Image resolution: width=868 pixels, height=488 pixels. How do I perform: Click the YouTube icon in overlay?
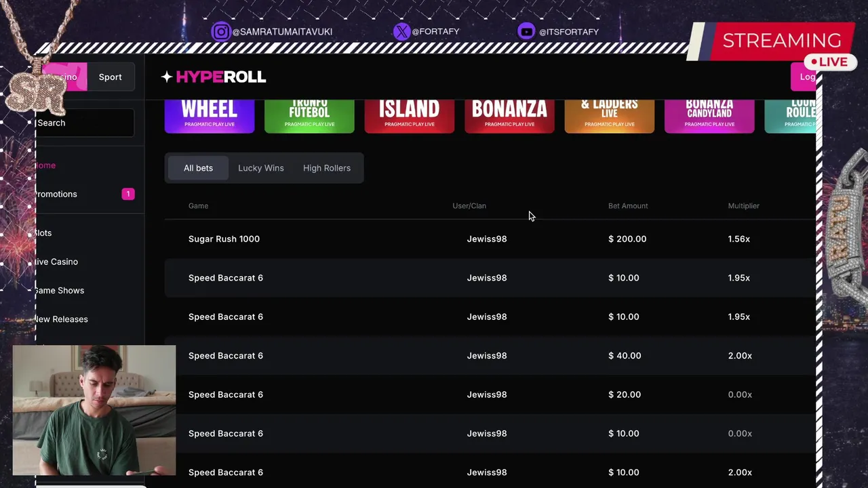coord(526,32)
